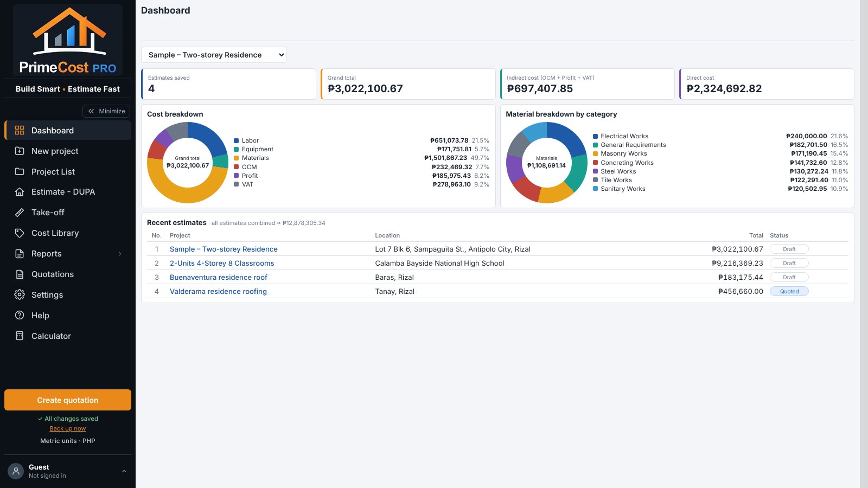Click the Settings gear icon
Viewport: 868px width, 488px height.
click(20, 294)
